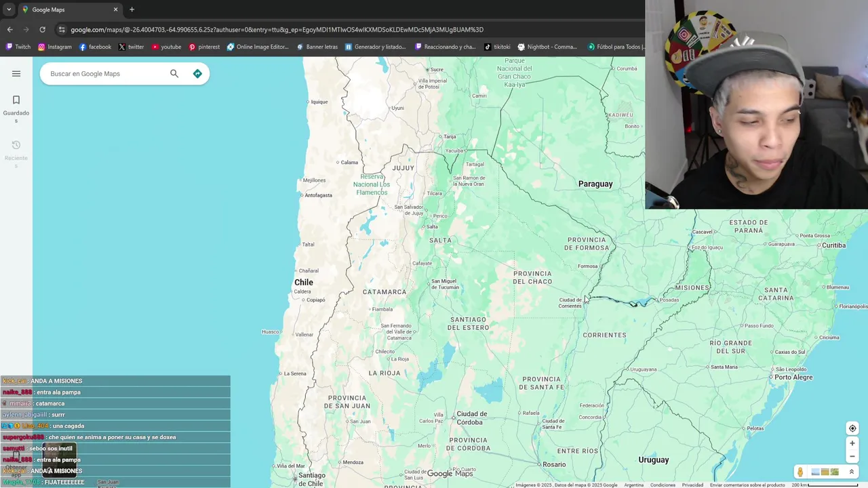Open the Google Maps hamburger menu
Viewport: 868px width, 488px height.
point(16,73)
